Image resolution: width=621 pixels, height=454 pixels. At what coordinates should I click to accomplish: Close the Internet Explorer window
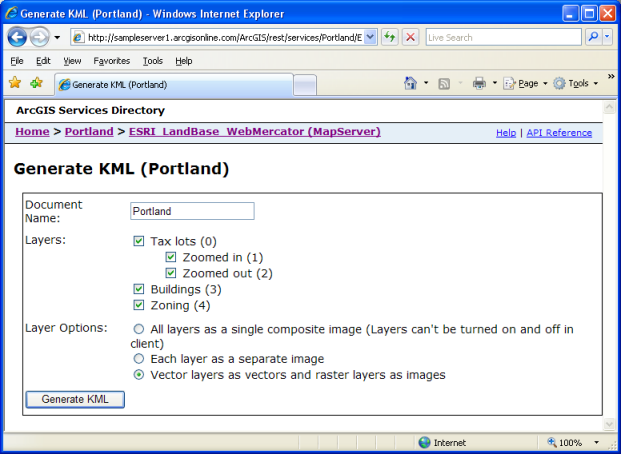coord(607,14)
